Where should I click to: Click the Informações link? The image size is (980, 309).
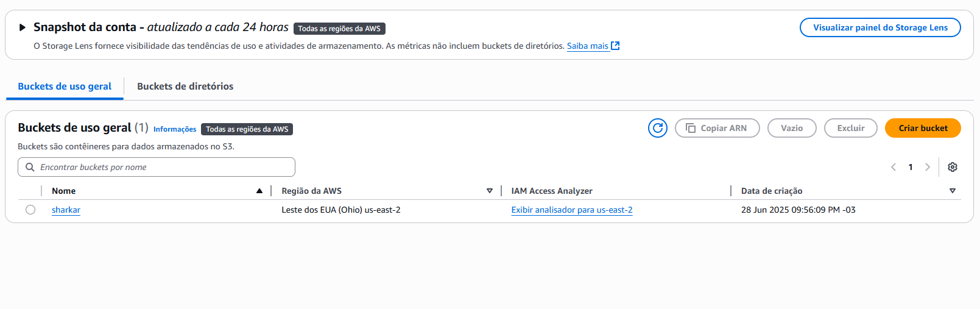pyautogui.click(x=175, y=129)
